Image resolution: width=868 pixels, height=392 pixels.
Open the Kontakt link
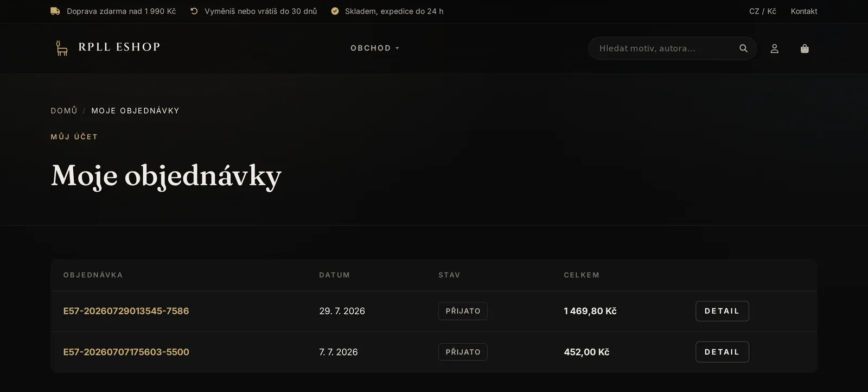click(804, 11)
